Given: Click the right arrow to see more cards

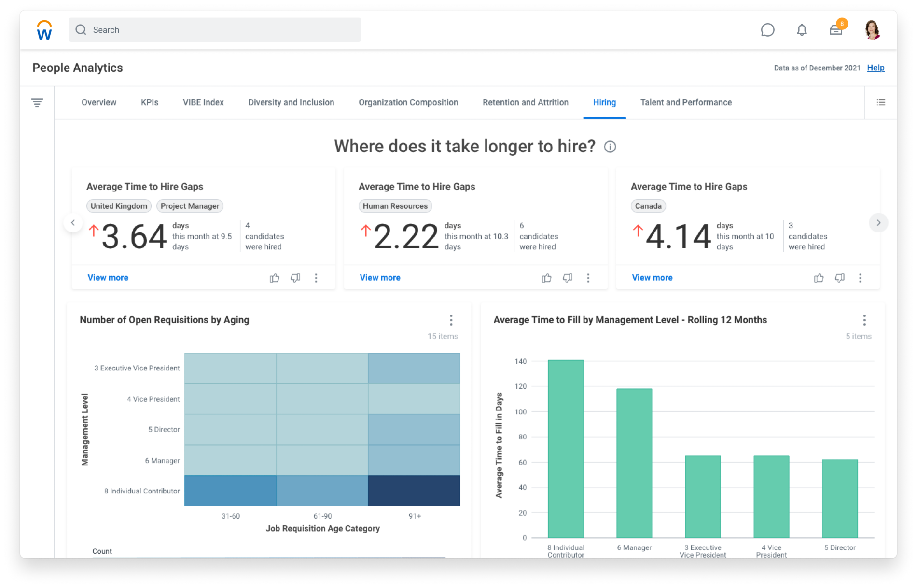Looking at the screenshot, I should [x=879, y=223].
